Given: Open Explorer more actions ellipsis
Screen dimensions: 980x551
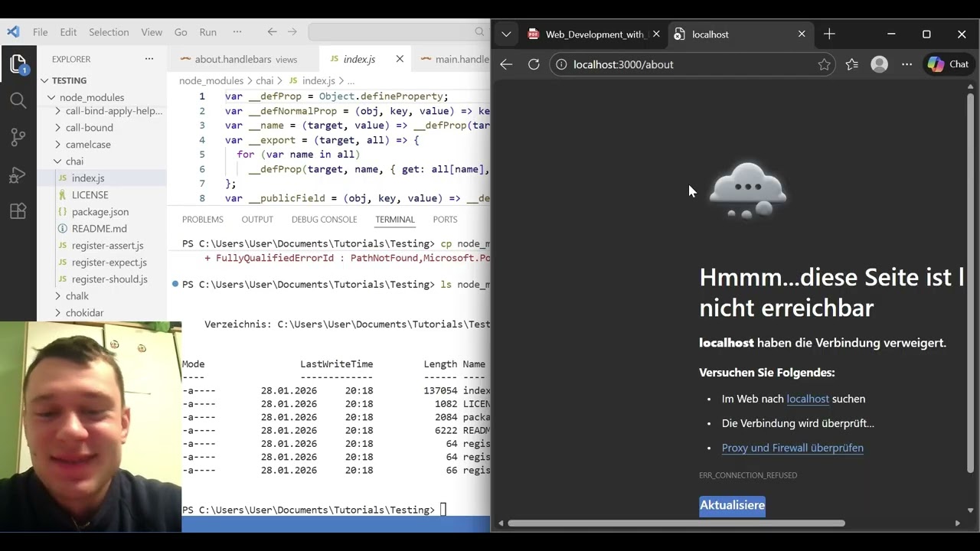Looking at the screenshot, I should [x=149, y=59].
